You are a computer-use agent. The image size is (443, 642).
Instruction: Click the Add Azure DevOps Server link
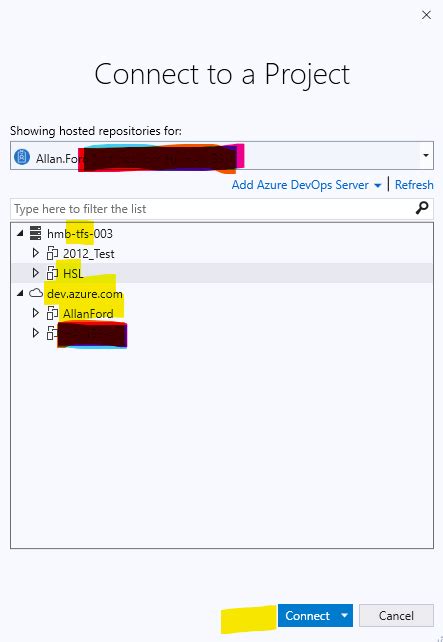point(300,185)
